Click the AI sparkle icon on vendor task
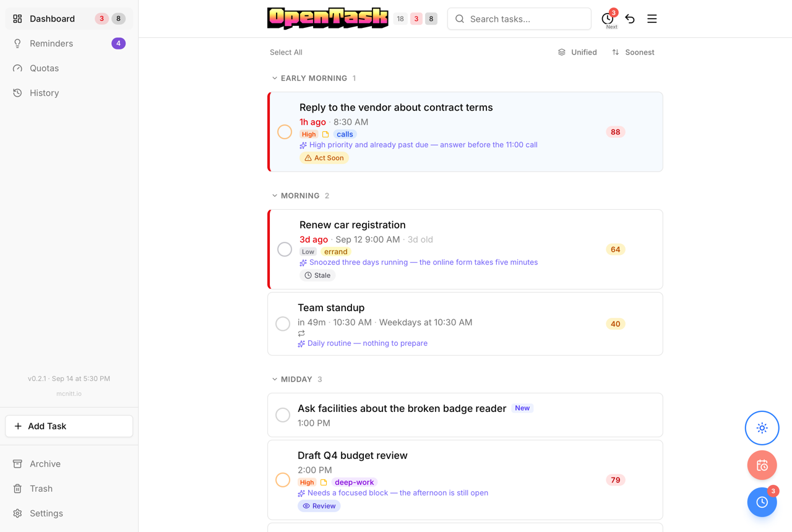The width and height of the screenshot is (792, 532). (x=303, y=145)
